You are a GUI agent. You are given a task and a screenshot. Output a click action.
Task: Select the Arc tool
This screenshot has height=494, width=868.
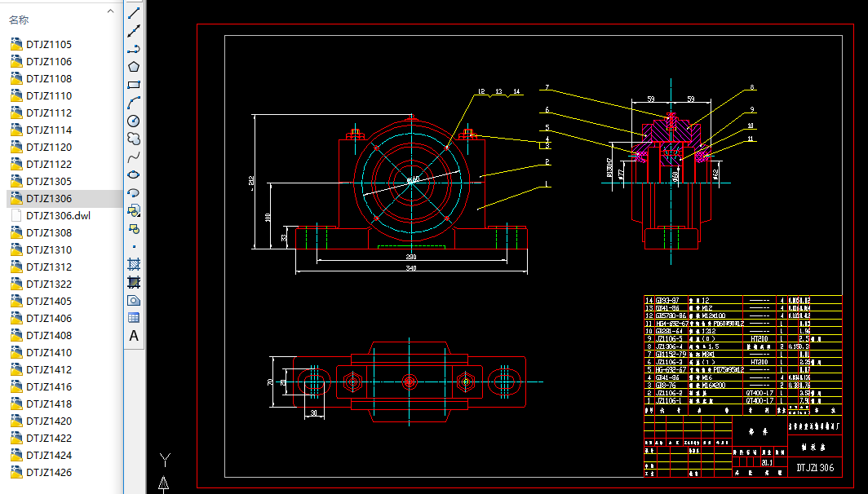(134, 103)
